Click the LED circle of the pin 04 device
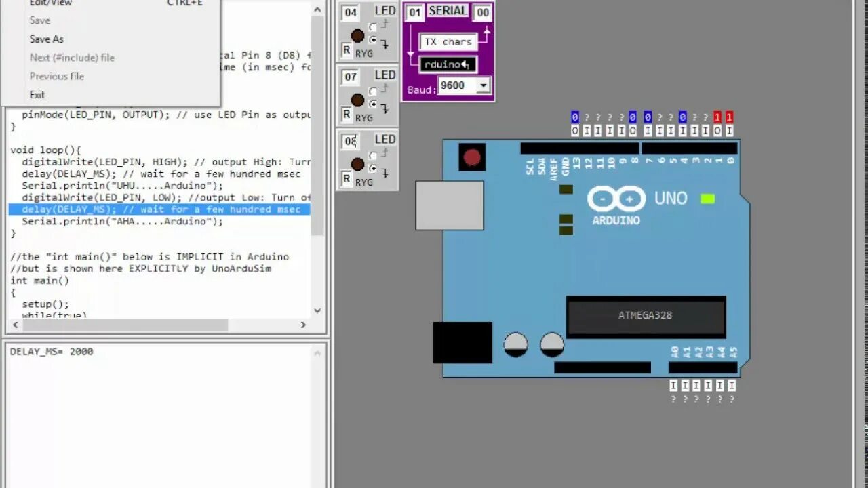This screenshot has width=868, height=488. click(357, 35)
